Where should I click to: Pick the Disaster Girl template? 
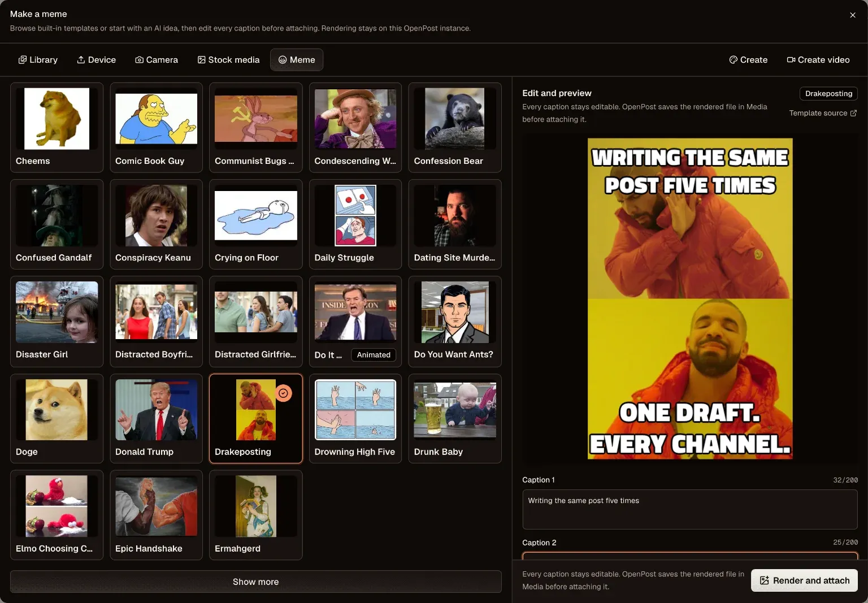tap(57, 321)
